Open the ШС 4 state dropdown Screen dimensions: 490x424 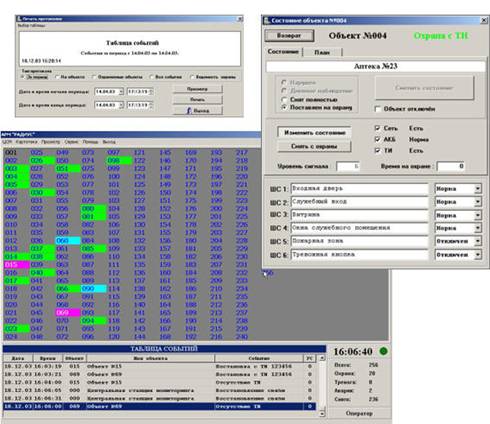(478, 228)
